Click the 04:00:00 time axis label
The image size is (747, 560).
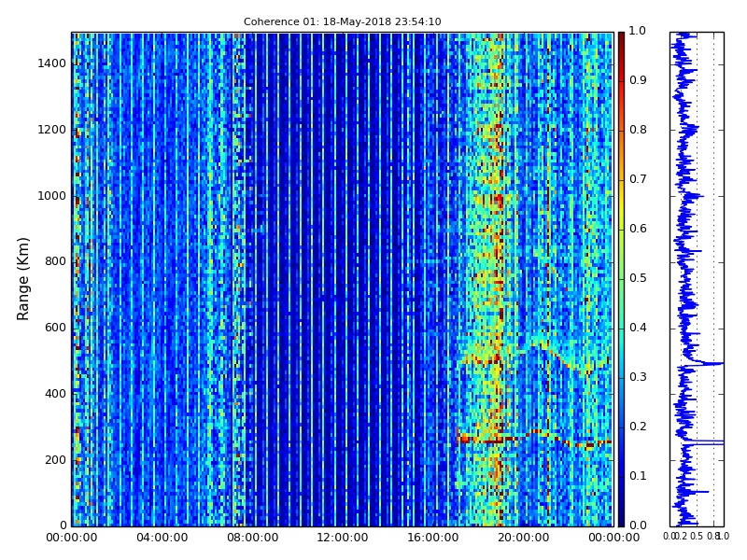(x=162, y=538)
